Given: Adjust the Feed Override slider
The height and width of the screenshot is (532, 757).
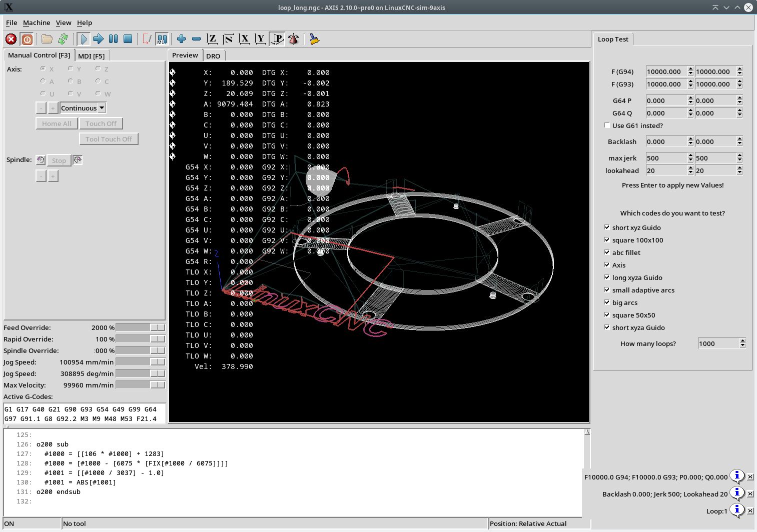Looking at the screenshot, I should (x=141, y=327).
